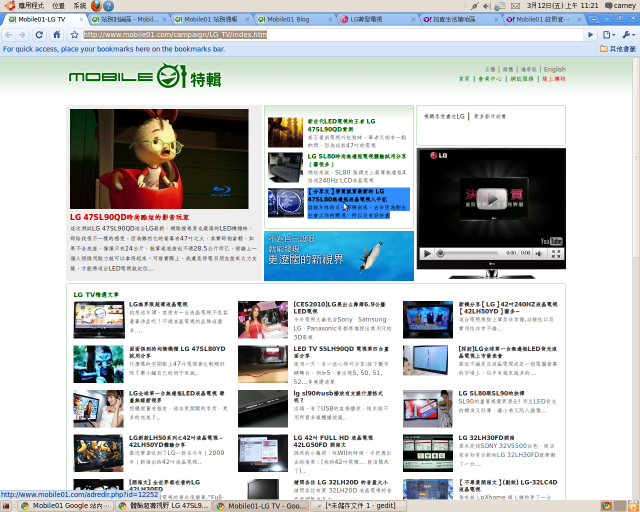Open the Chicken Little Blu-ray feature image
The width and height of the screenshot is (640, 512).
tap(159, 159)
